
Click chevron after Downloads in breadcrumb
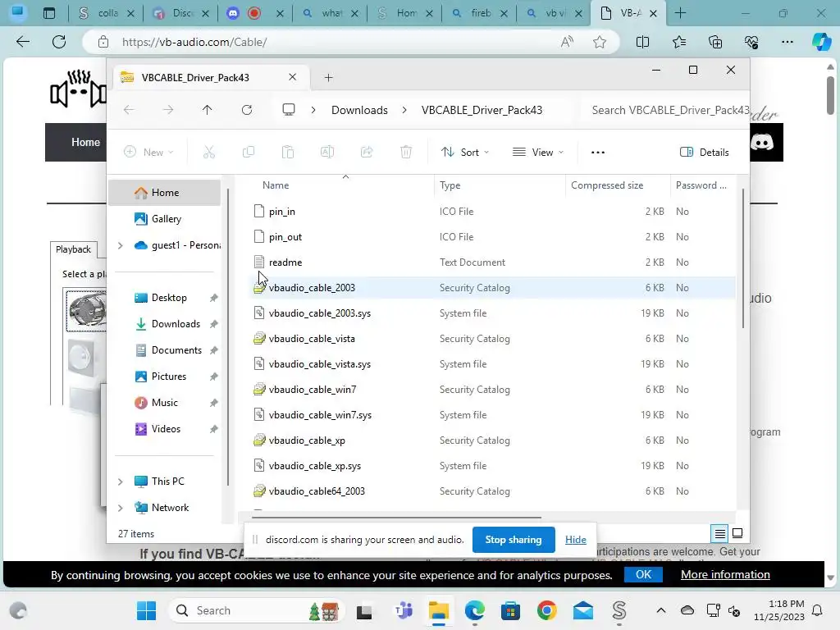(404, 110)
